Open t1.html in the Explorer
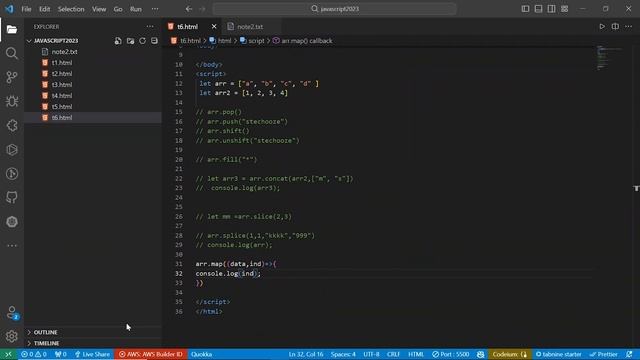The width and height of the screenshot is (640, 360). (93, 63)
